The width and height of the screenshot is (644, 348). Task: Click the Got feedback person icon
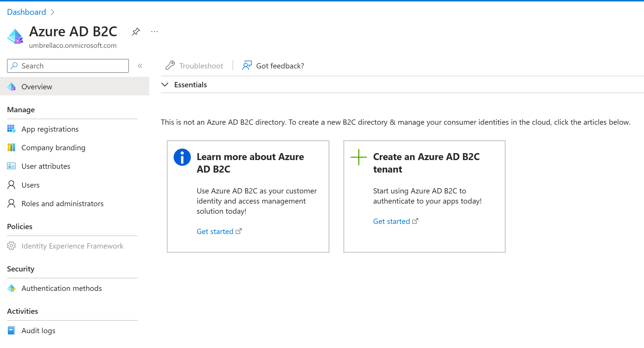click(x=247, y=66)
